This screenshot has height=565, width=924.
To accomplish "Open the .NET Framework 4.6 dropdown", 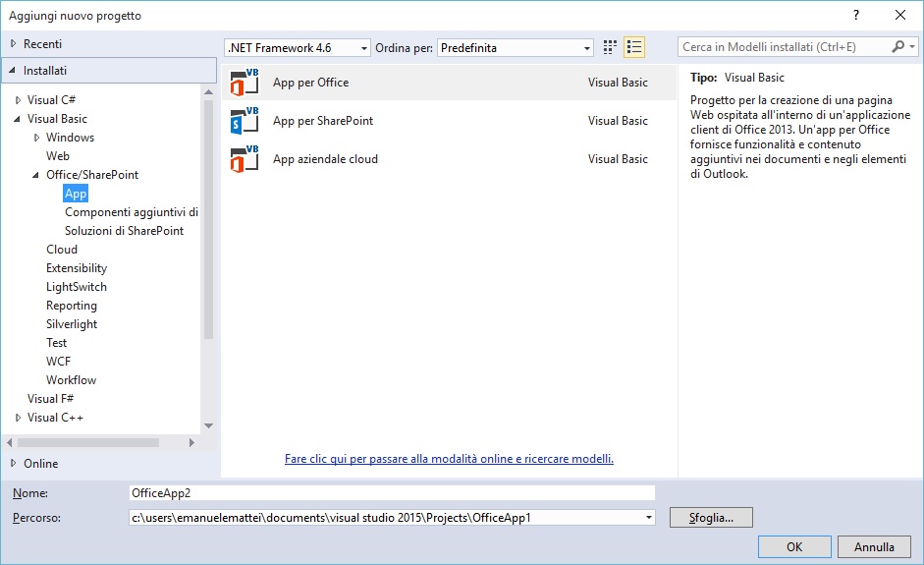I will click(x=364, y=48).
